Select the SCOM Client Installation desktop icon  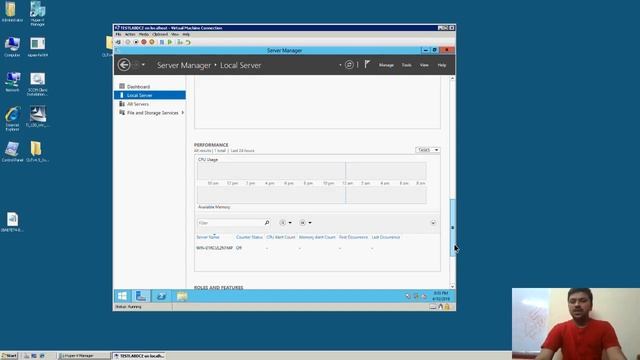coord(37,84)
